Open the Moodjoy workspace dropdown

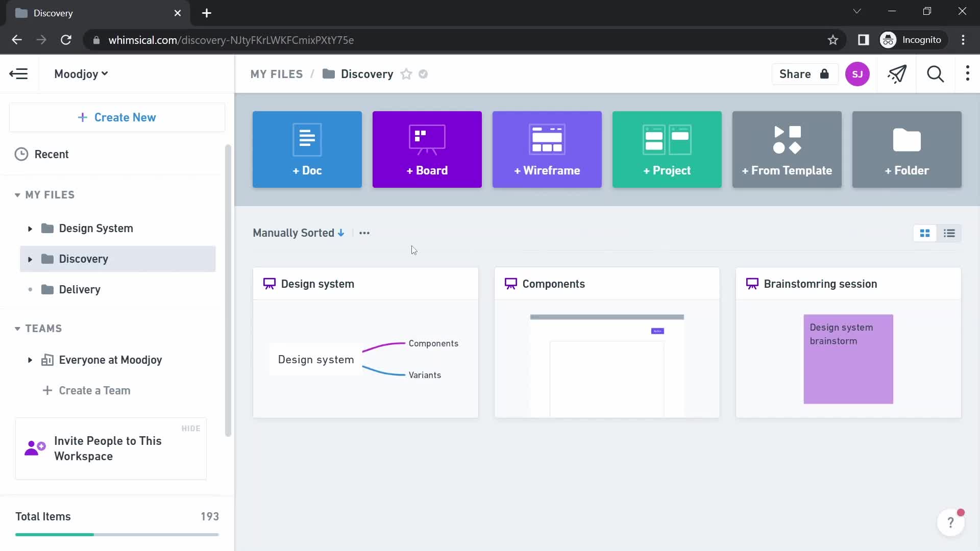pyautogui.click(x=81, y=74)
